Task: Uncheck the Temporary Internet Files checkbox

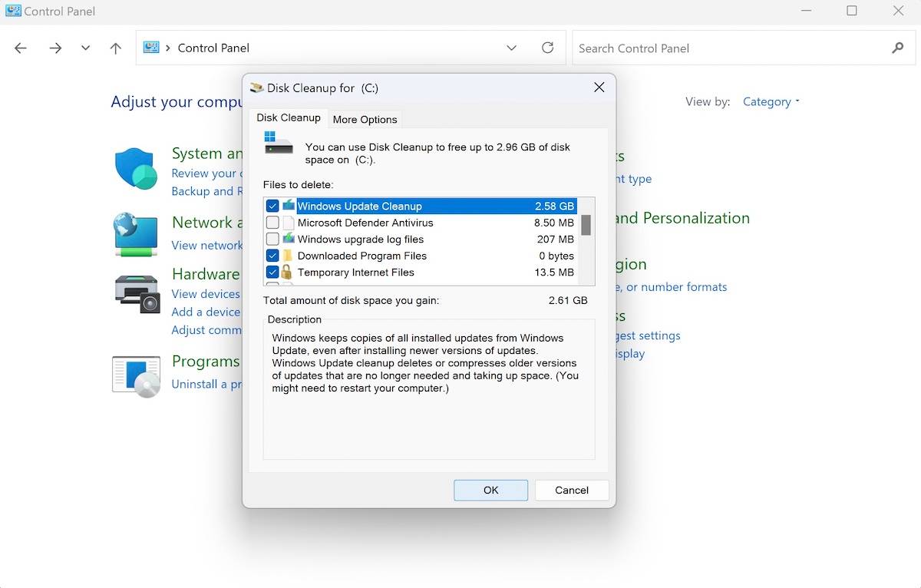Action: coord(272,273)
